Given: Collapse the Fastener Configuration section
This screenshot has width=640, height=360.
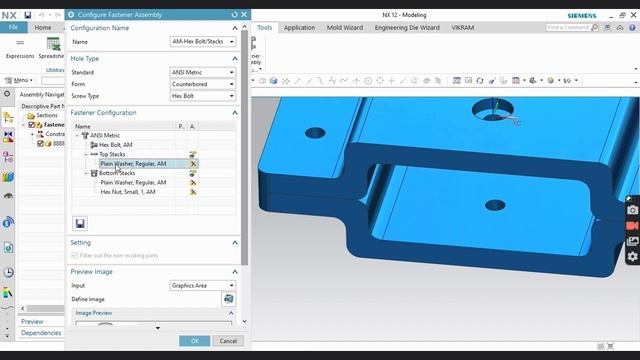Looking at the screenshot, I should pos(235,113).
